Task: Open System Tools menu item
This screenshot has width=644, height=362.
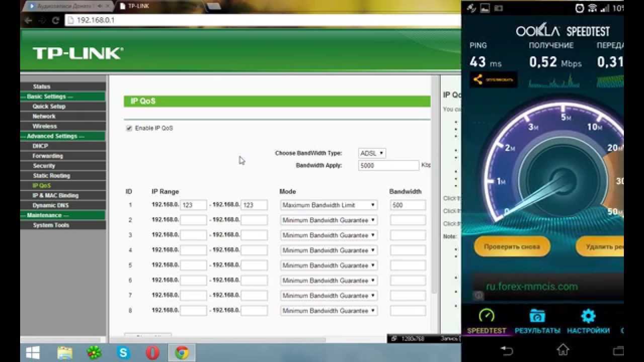Action: pos(51,225)
